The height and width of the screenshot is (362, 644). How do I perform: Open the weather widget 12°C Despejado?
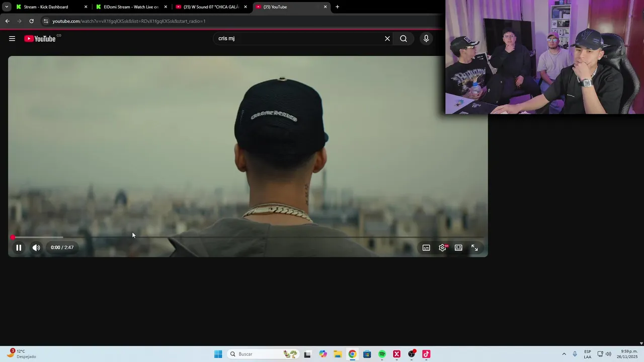[x=22, y=354]
